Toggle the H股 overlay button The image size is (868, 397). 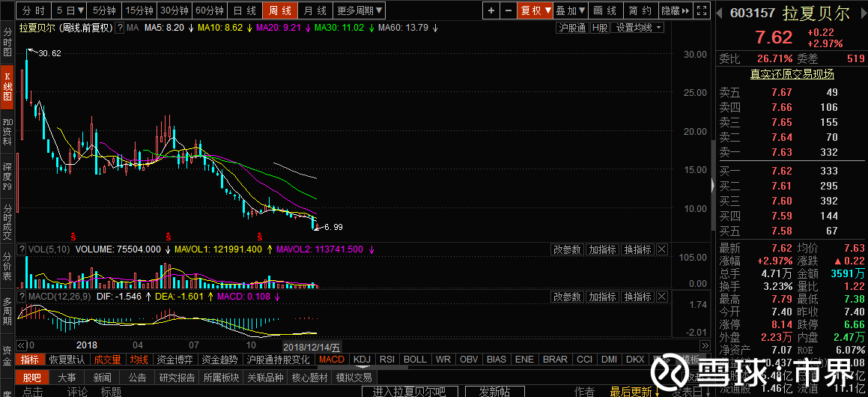click(x=600, y=28)
